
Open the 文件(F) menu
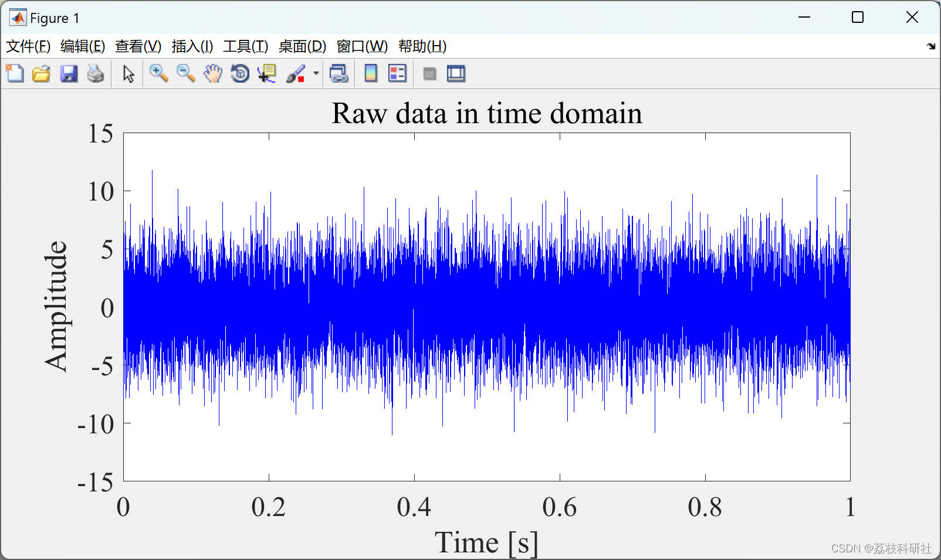click(28, 46)
